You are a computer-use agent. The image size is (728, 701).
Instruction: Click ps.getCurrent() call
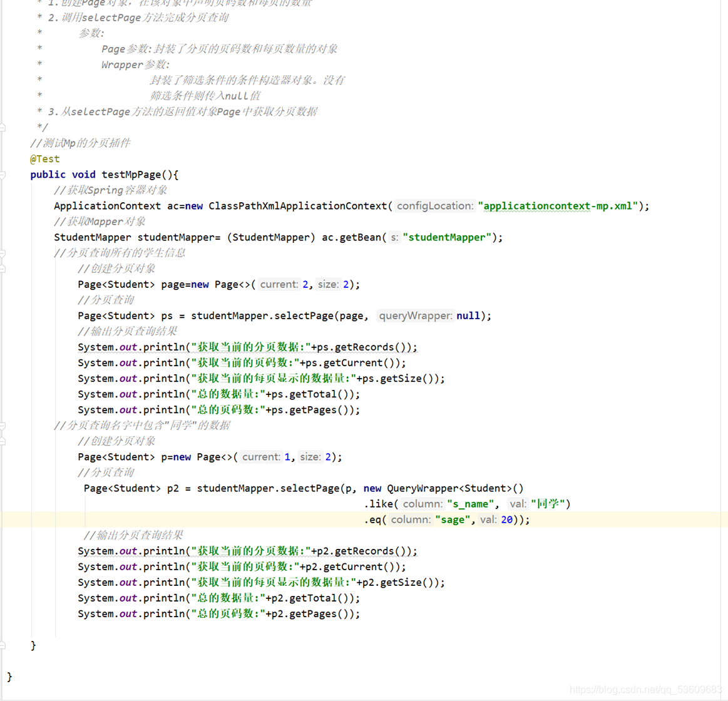(349, 362)
